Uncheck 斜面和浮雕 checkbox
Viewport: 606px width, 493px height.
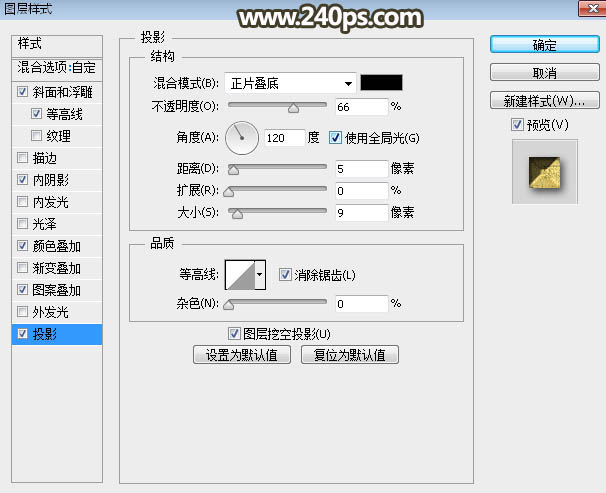tap(22, 92)
